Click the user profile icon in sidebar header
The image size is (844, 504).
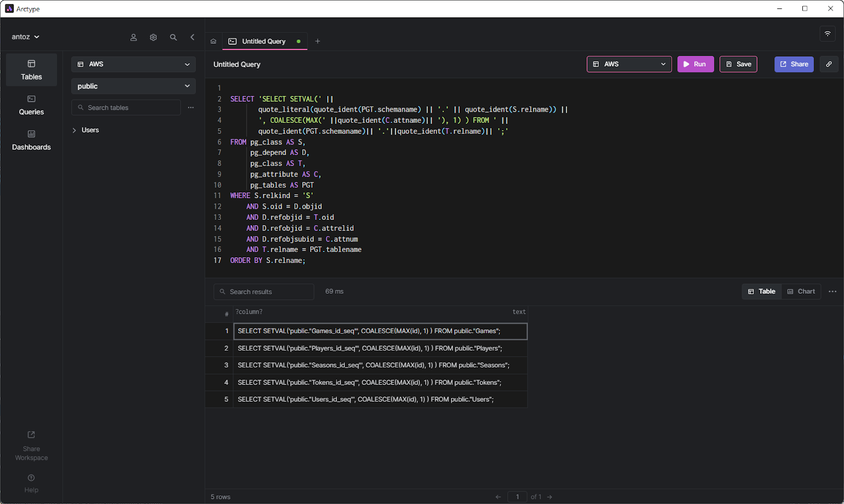pyautogui.click(x=133, y=37)
